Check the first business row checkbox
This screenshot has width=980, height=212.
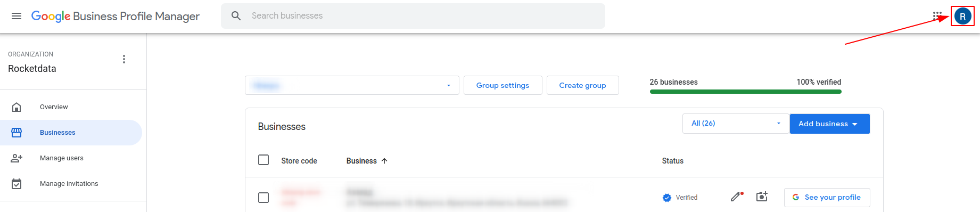[263, 198]
